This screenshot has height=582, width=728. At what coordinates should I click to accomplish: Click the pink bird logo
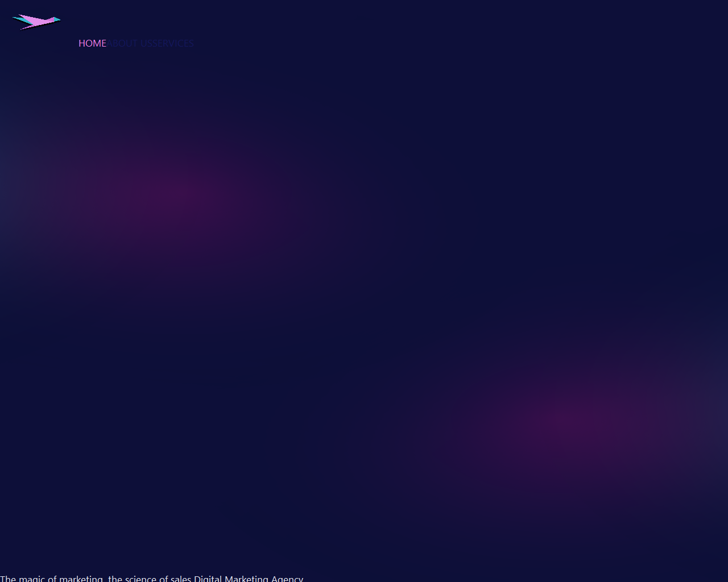pos(36,22)
